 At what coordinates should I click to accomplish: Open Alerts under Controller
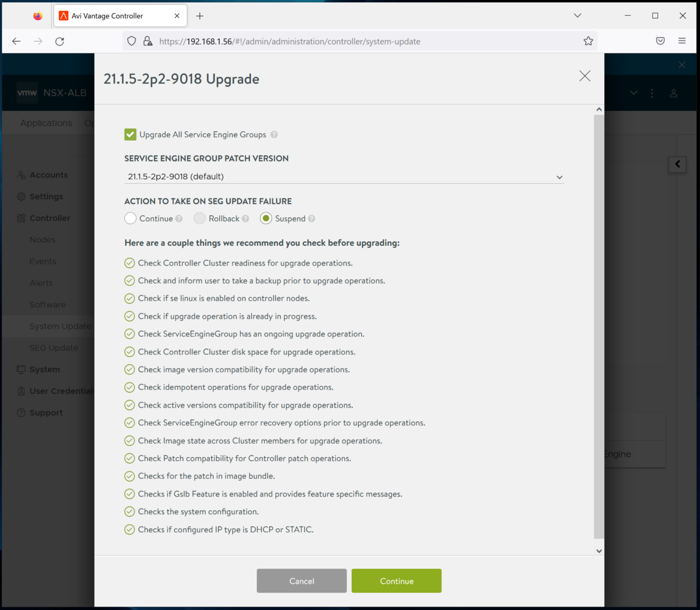coord(41,283)
